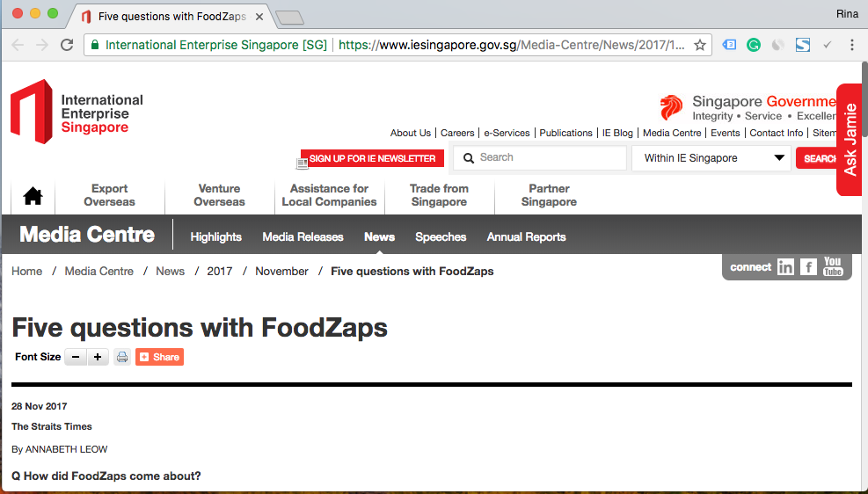This screenshot has height=494, width=868.
Task: Open Partner Singapore menu
Action: coord(549,195)
